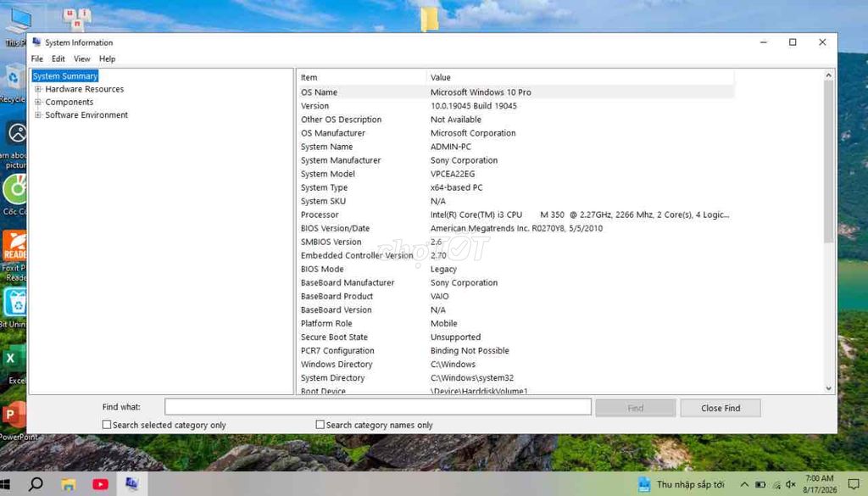Show hidden tray icons chevron

point(744,485)
